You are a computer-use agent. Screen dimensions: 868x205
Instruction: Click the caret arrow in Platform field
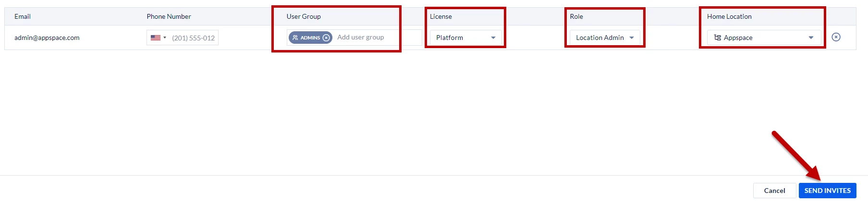[x=493, y=38]
